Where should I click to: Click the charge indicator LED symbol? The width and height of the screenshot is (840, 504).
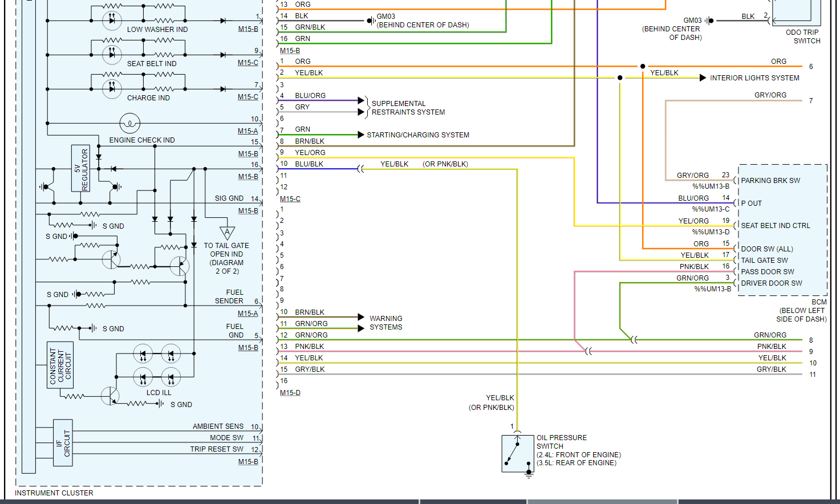click(112, 89)
